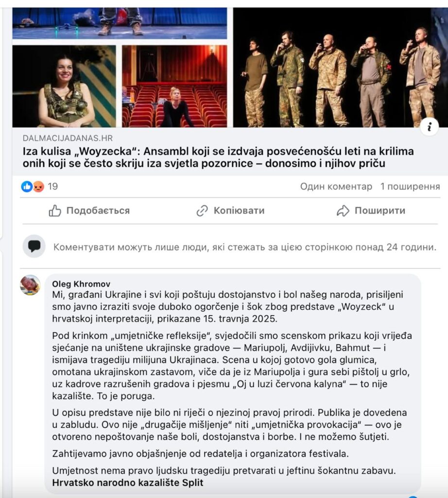Click the chain link icon beside Копіювати

click(202, 211)
